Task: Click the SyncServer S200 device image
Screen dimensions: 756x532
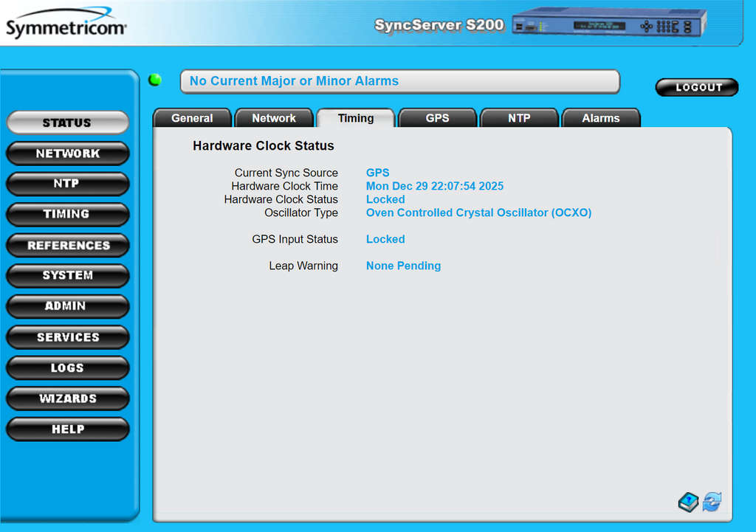Action: 609,23
